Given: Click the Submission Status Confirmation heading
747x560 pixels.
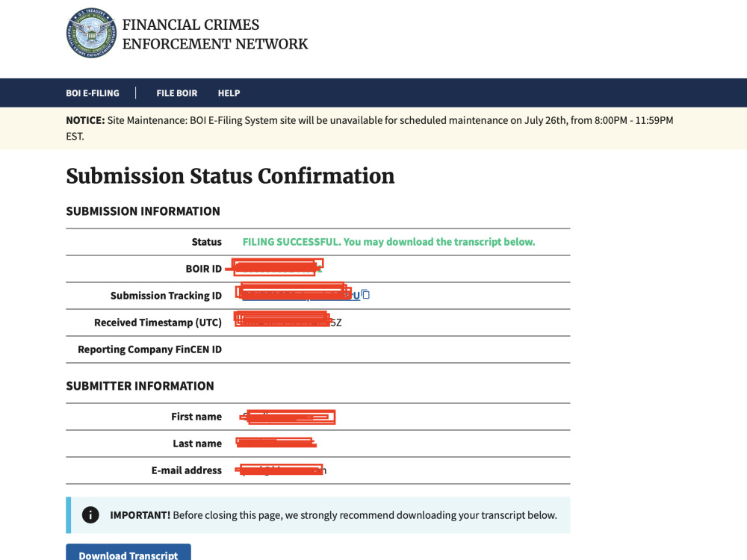Looking at the screenshot, I should (230, 176).
